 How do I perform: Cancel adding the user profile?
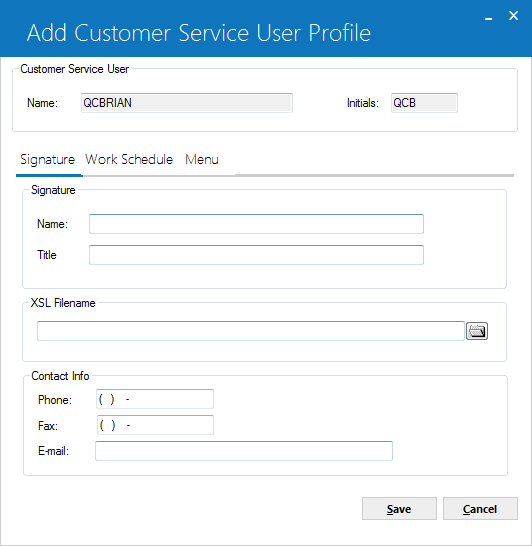(480, 509)
